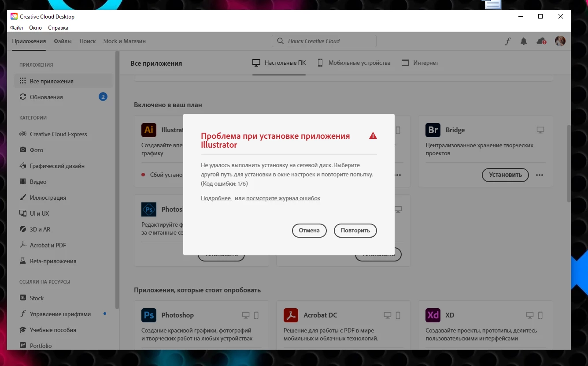This screenshot has height=366, width=588.
Task: Click the XD app icon
Action: tap(433, 315)
